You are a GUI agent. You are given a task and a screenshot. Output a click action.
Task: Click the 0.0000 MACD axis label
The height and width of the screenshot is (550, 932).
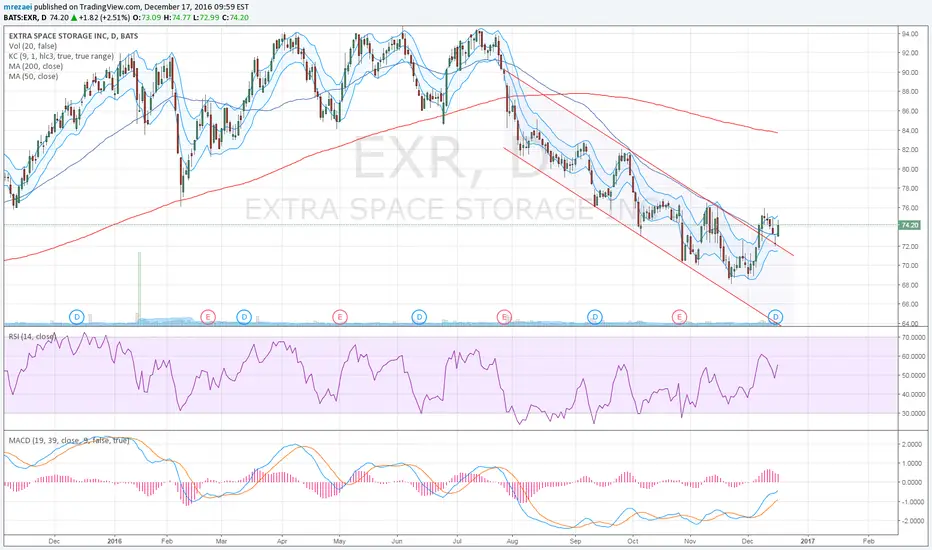(912, 482)
